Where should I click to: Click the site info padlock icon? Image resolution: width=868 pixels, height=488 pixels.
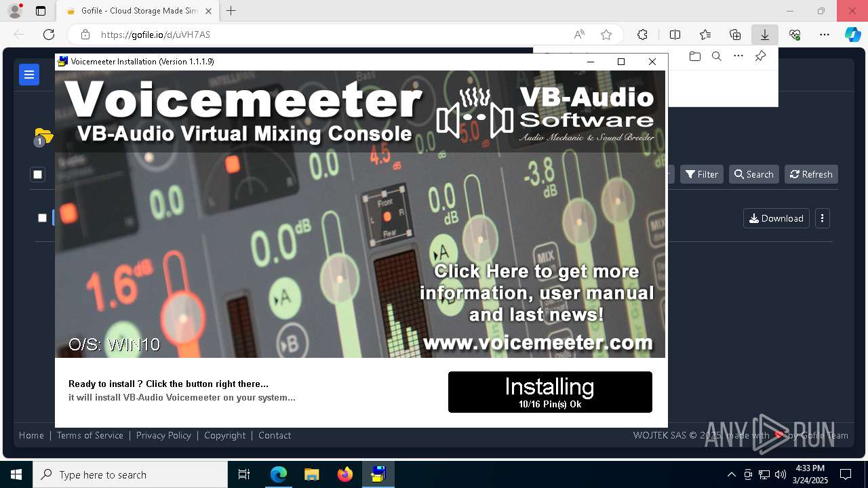[85, 35]
